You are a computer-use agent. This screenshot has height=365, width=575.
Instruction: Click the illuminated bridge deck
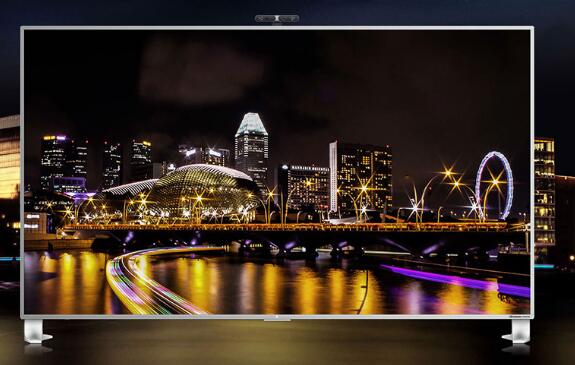point(293,227)
